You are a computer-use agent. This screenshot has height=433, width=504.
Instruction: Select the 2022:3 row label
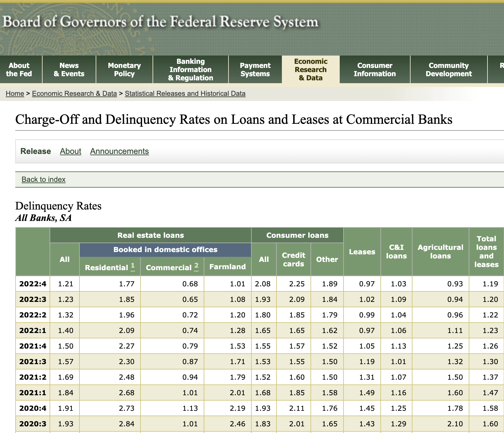point(33,299)
